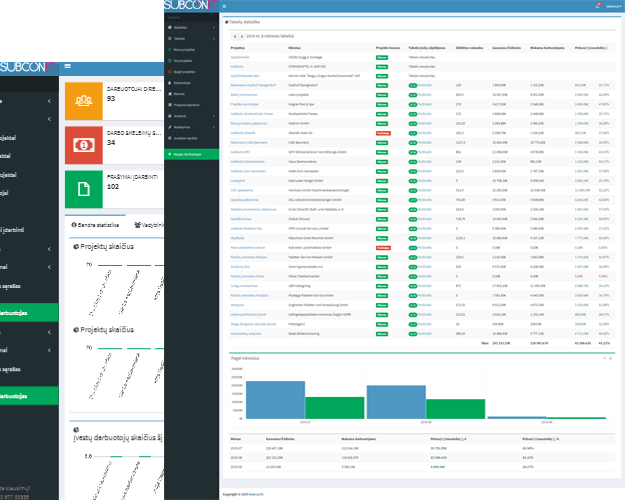
Task: Open the Langų montavimas project link
Action: click(244, 286)
